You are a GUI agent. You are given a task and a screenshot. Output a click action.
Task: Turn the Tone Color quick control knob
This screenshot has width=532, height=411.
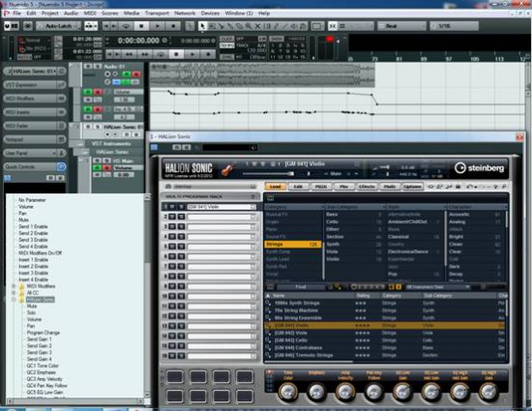pos(287,392)
